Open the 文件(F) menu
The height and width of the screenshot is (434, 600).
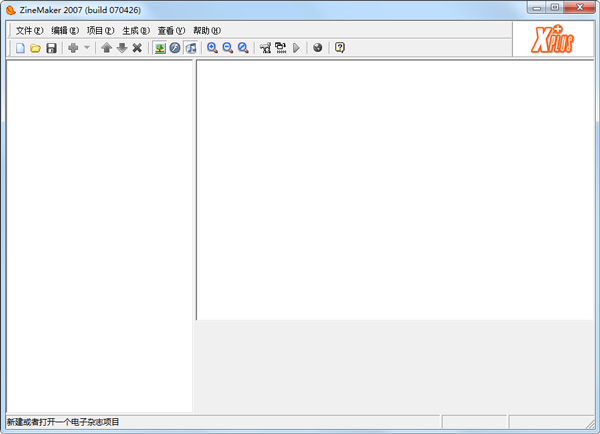pos(29,30)
